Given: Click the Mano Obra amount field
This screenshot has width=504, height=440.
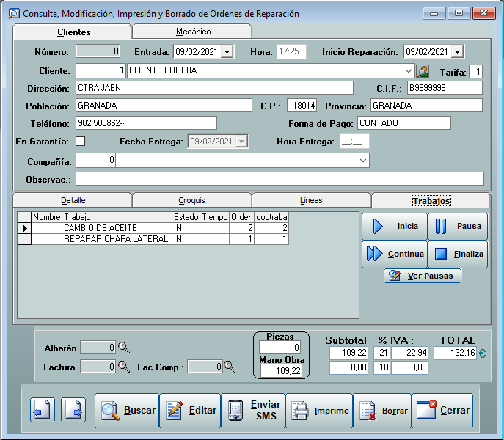Looking at the screenshot, I should 281,370.
